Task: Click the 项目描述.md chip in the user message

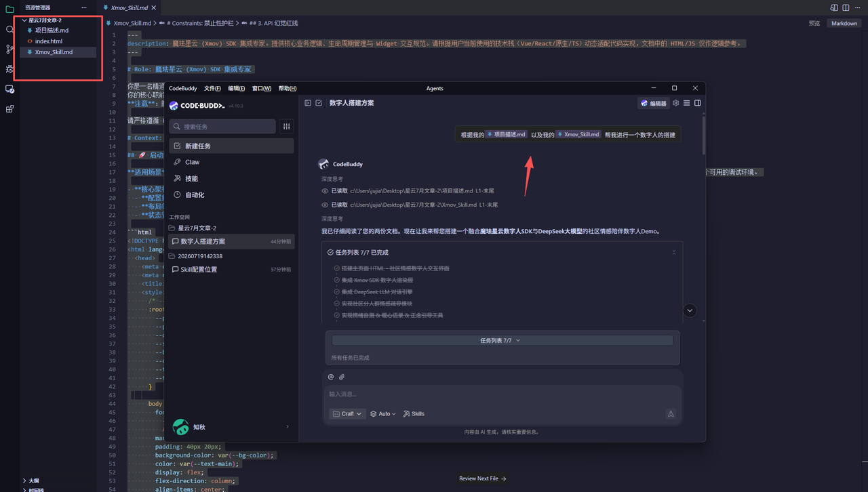Action: click(x=507, y=134)
